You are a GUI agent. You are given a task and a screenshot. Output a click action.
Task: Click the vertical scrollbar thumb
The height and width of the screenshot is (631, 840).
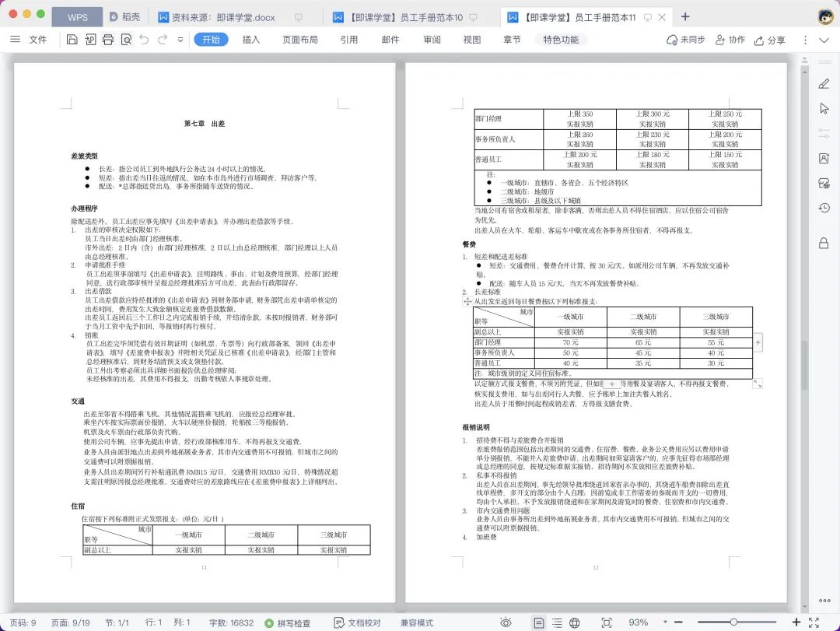804,365
